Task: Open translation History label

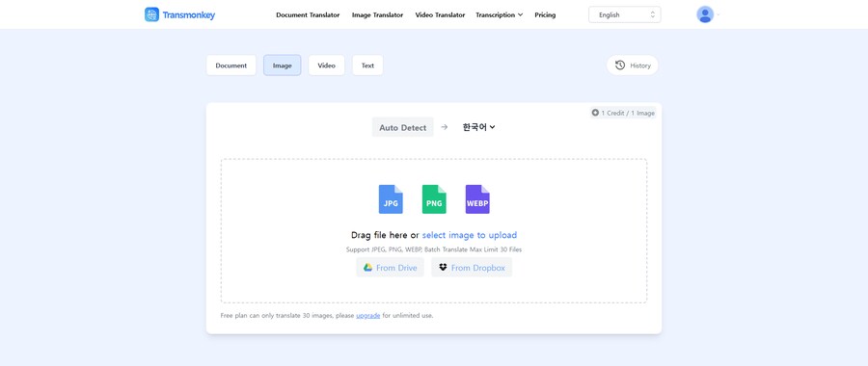Action: 640,65
